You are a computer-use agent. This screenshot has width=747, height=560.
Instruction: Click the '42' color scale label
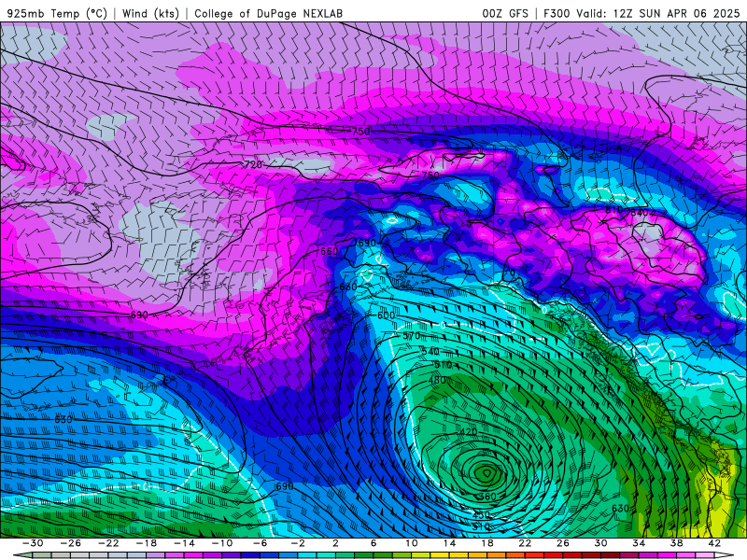coord(714,543)
